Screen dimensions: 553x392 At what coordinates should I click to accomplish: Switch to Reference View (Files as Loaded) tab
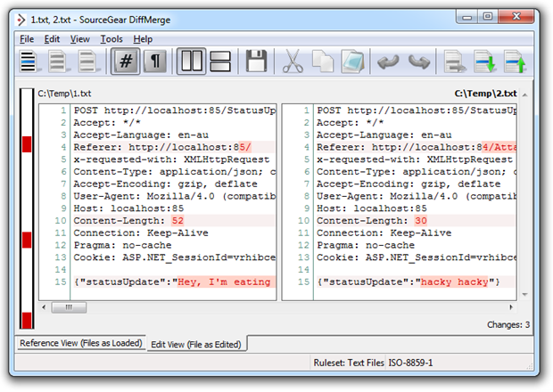pos(81,343)
